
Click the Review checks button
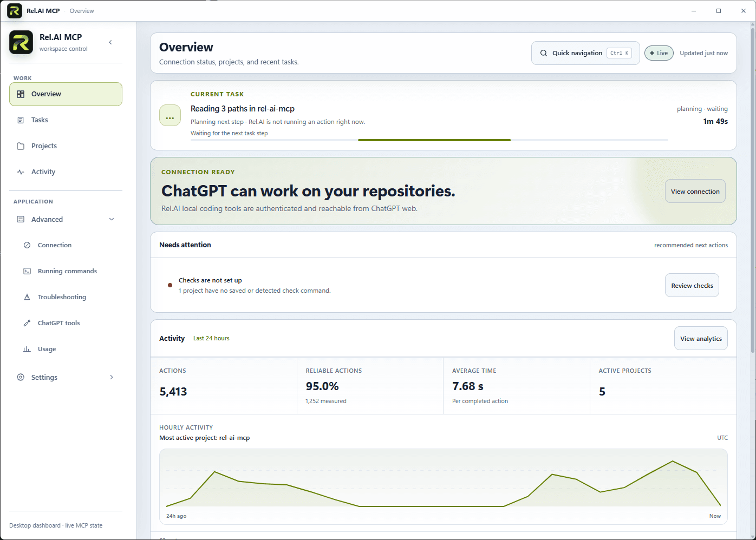pyautogui.click(x=692, y=285)
